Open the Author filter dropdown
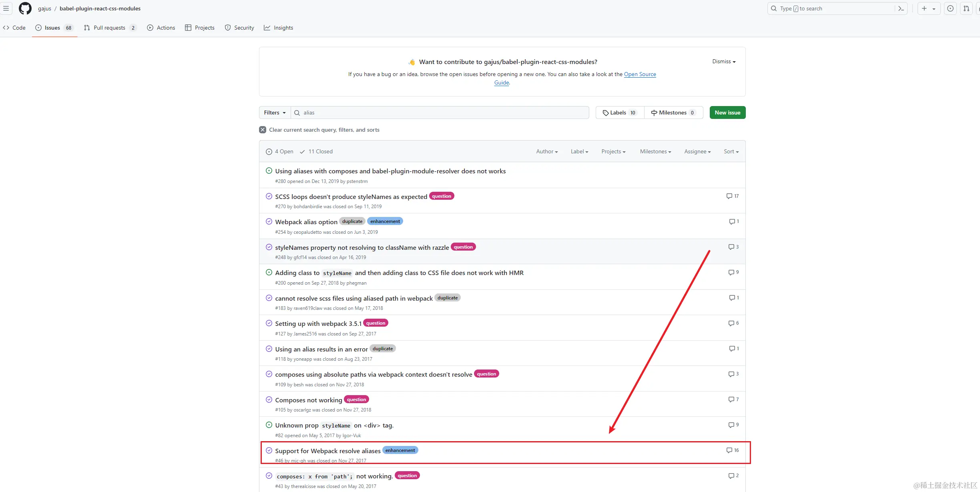 (547, 151)
